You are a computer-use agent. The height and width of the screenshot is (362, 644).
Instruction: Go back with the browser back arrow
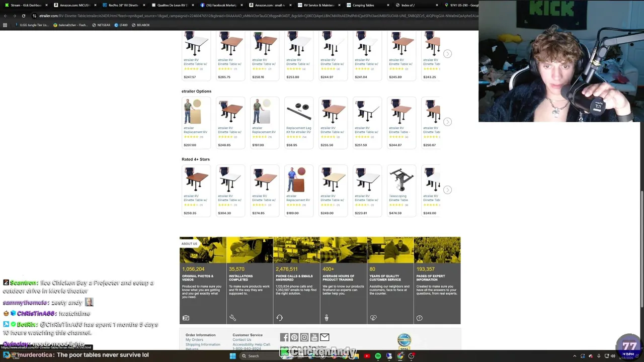click(6, 16)
